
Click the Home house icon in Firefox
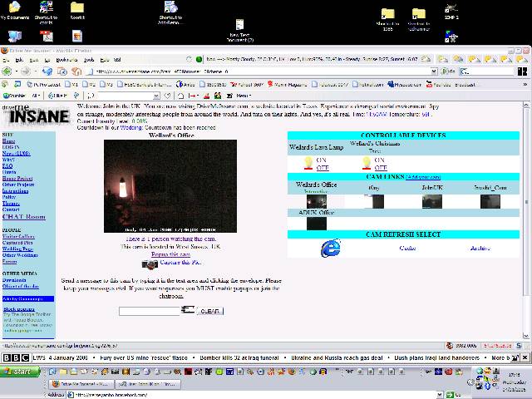[76, 71]
